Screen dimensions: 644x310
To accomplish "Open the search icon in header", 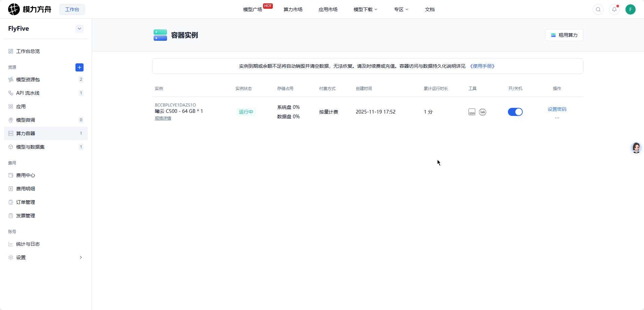I will [x=598, y=9].
